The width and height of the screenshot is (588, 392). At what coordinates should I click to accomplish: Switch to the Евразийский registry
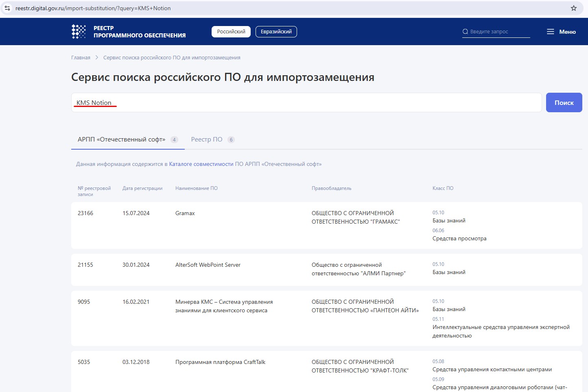(x=276, y=32)
